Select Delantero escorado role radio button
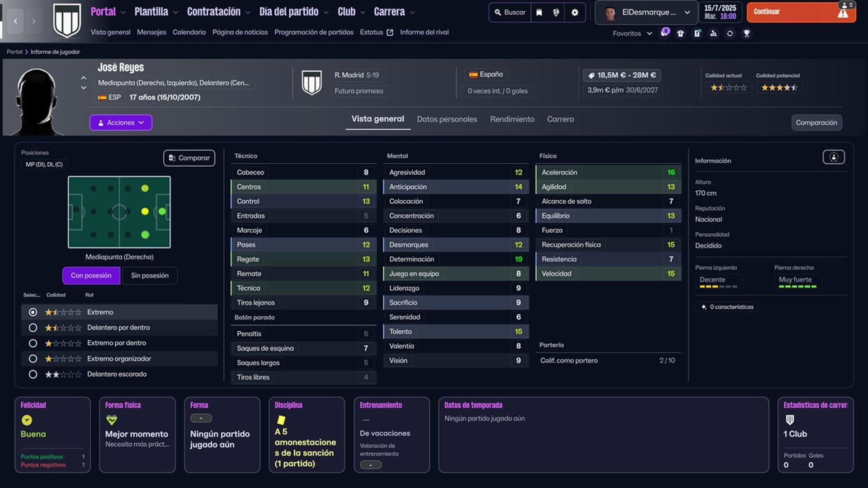Viewport: 868px width, 488px height. click(33, 374)
